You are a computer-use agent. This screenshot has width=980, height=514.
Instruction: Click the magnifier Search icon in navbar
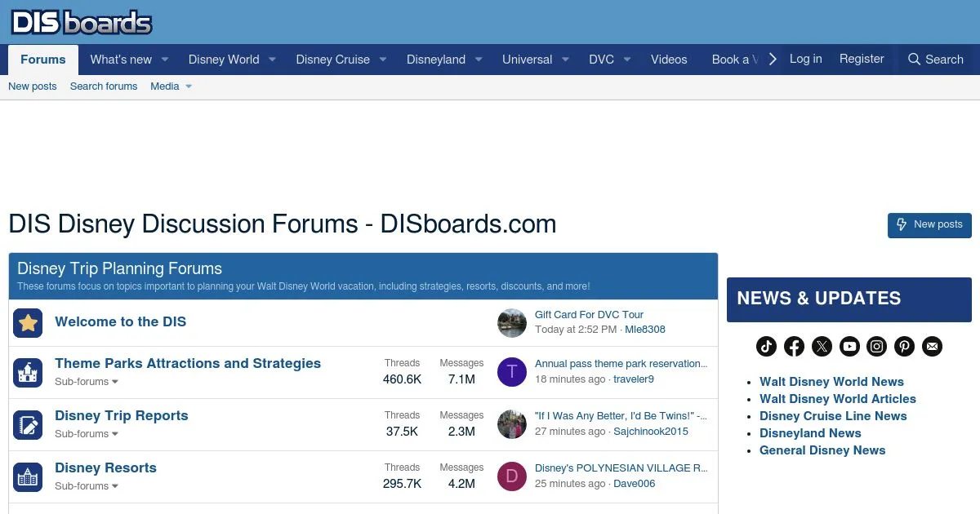tap(914, 60)
